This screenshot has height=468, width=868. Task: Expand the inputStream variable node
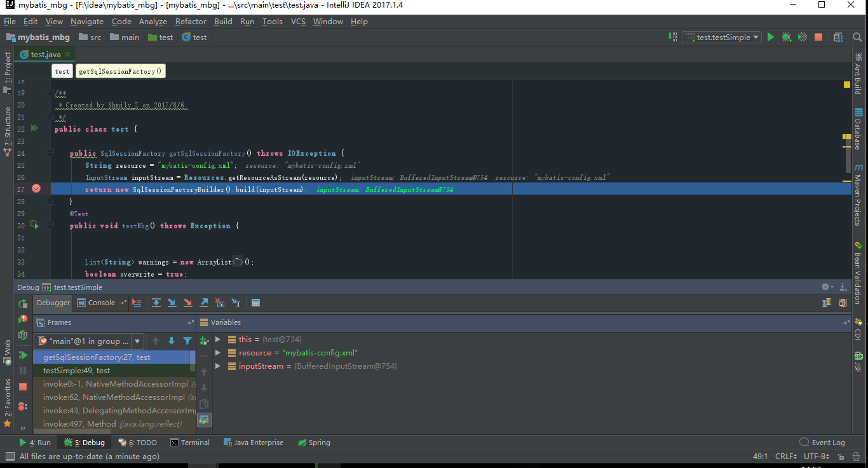click(217, 366)
